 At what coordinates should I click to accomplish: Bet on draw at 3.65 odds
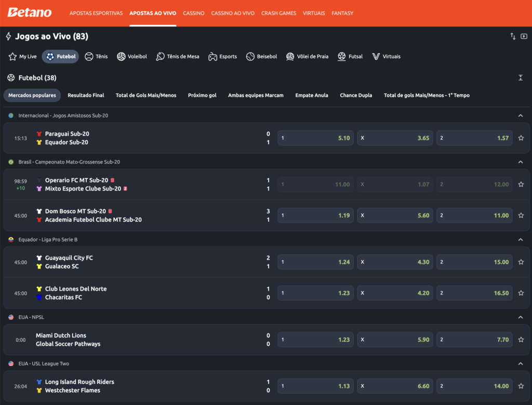(395, 138)
